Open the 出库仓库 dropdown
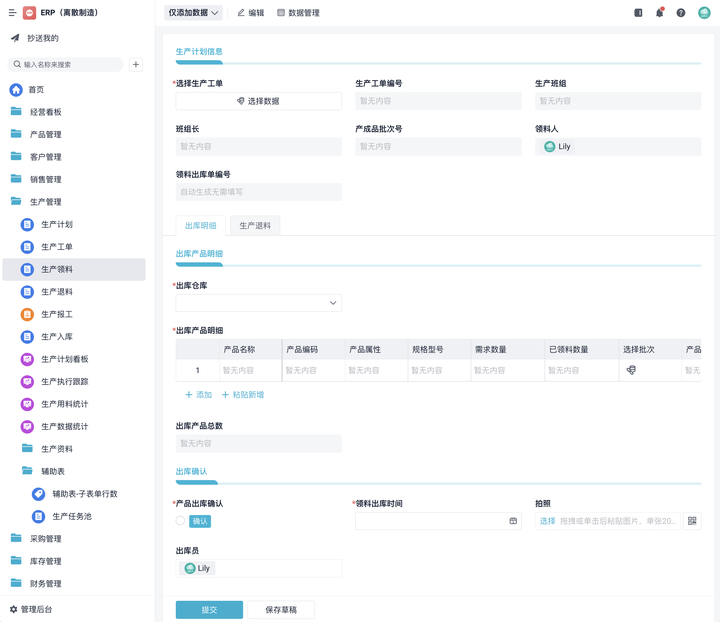This screenshot has width=720, height=622. 258,303
